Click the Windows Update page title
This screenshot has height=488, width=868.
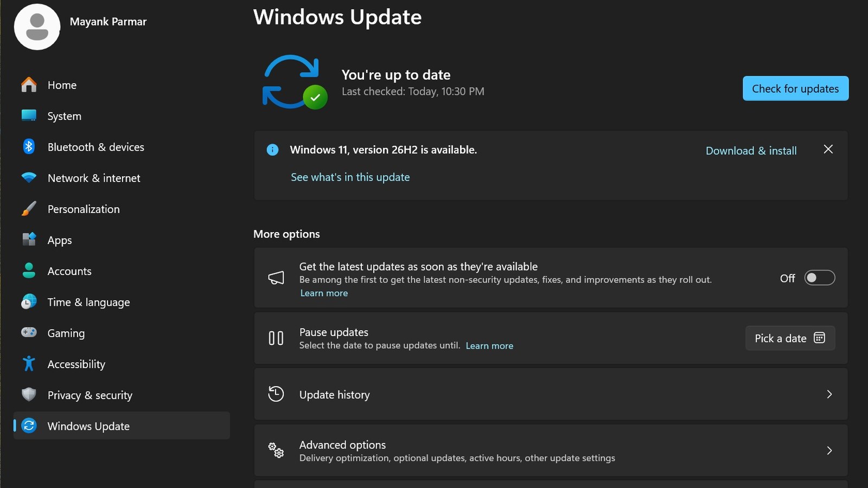337,17
